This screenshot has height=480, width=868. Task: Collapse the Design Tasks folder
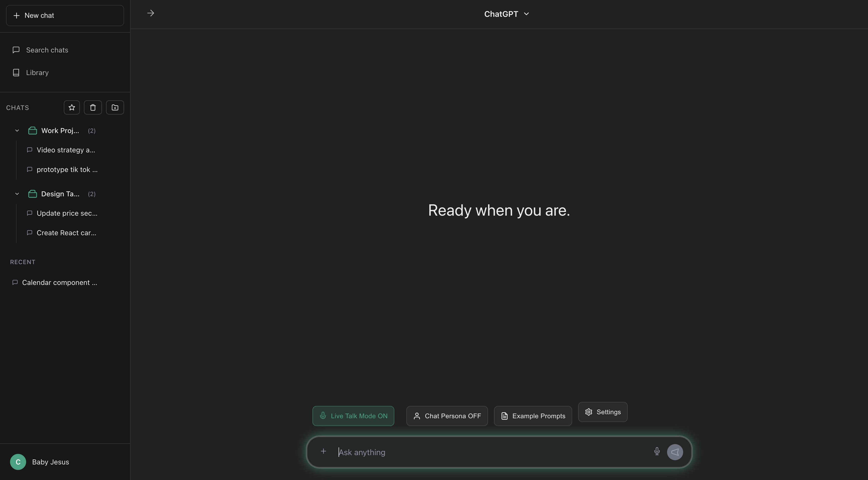17,193
